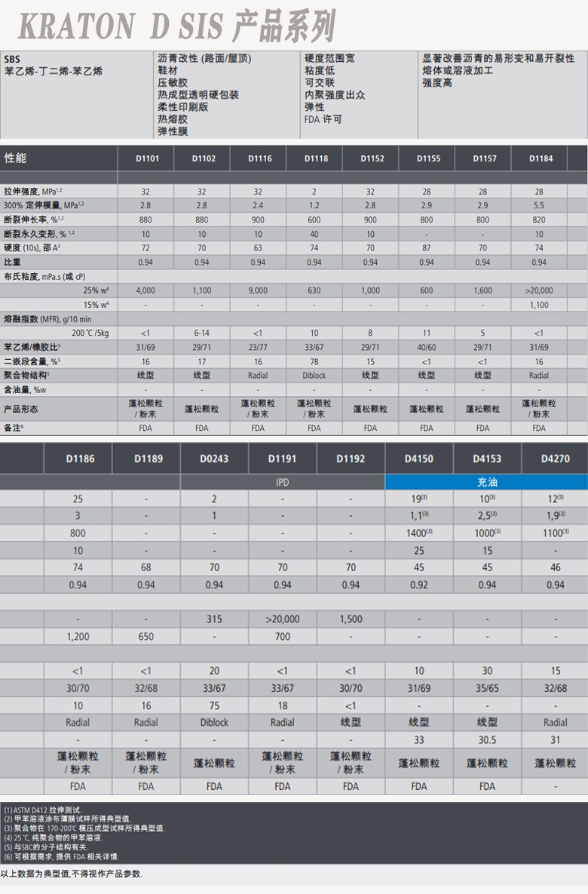
Task: Click the 6-14 melt index under D1102
Action: [202, 333]
